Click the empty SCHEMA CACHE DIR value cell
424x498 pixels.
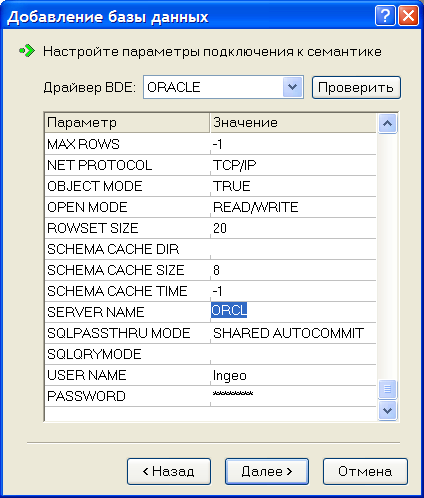[x=293, y=249]
